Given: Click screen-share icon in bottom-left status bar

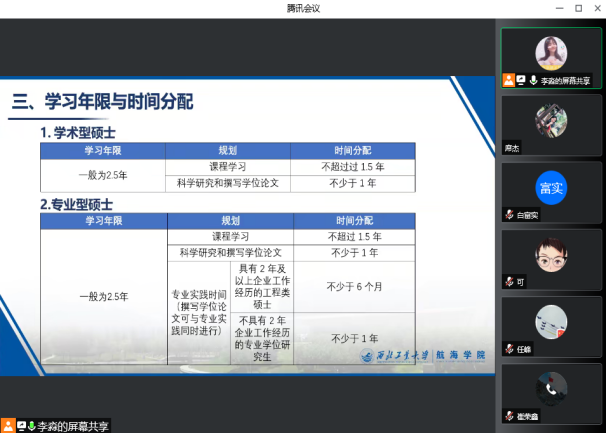Looking at the screenshot, I should point(20,426).
